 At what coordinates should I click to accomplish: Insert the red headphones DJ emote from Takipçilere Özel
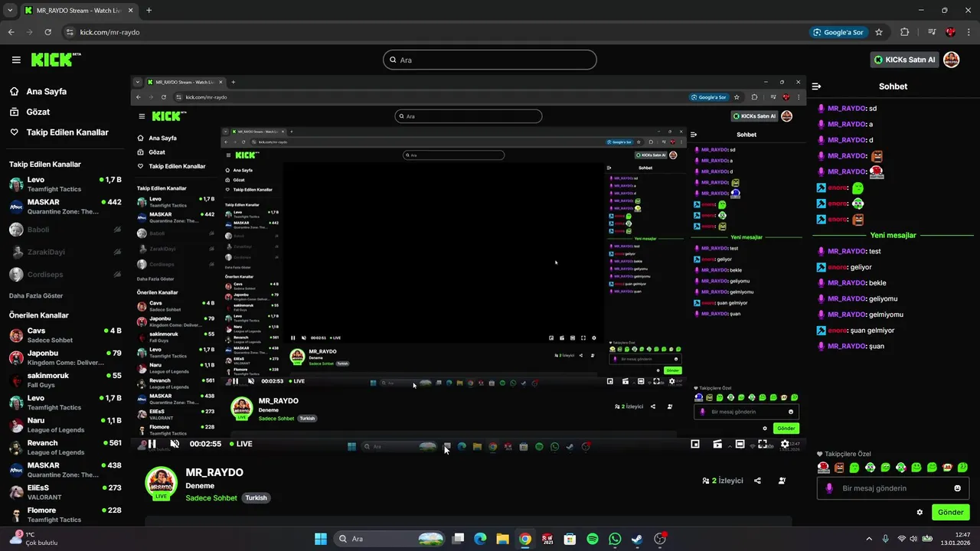[824, 467]
